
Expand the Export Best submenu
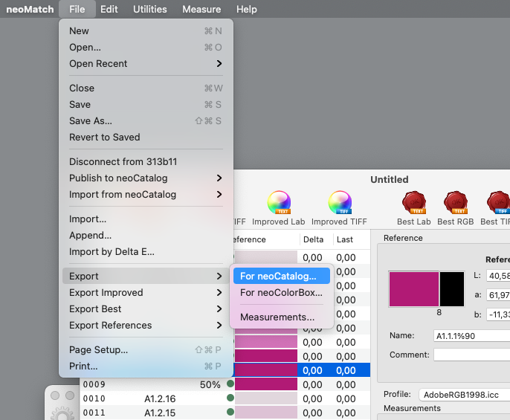pyautogui.click(x=146, y=308)
